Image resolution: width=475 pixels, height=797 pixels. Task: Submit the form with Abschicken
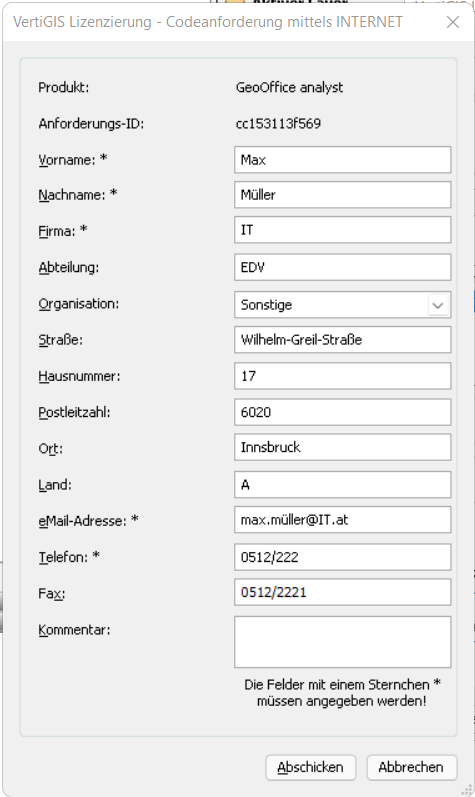click(x=310, y=767)
